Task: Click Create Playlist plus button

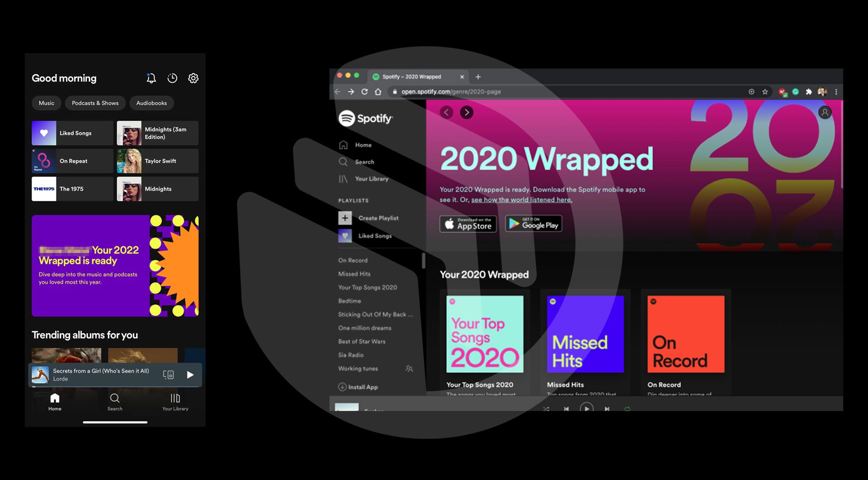Action: click(345, 218)
